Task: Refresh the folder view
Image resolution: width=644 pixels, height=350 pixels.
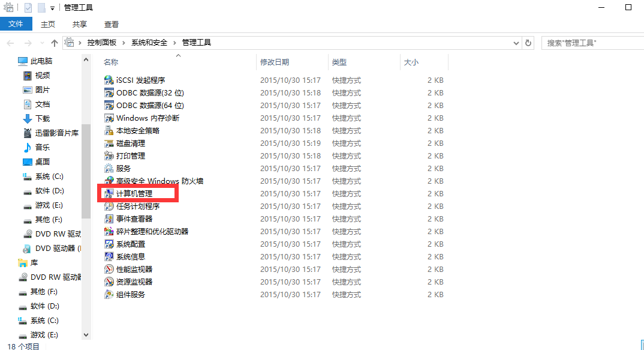Action: 528,43
